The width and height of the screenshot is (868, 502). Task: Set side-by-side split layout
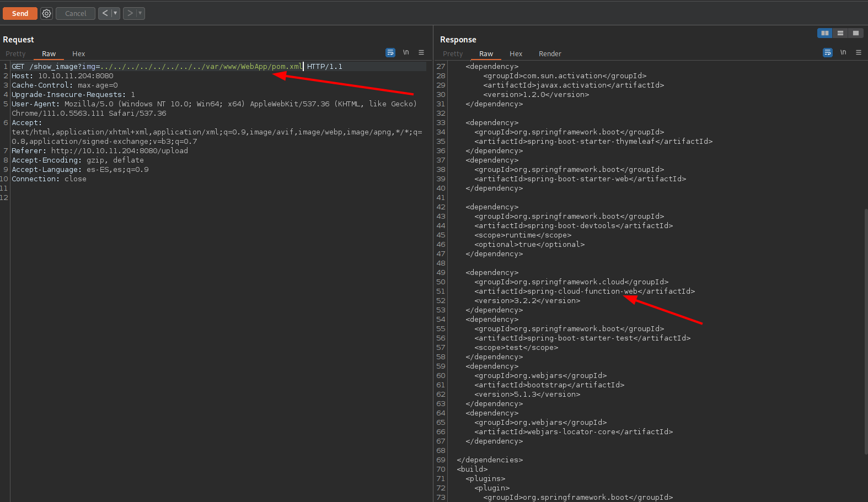(825, 33)
